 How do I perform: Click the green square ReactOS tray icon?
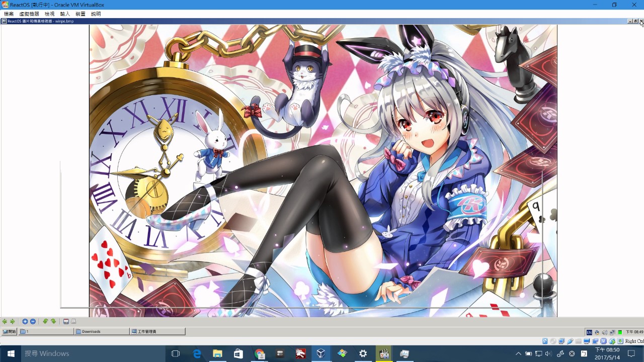pyautogui.click(x=620, y=332)
